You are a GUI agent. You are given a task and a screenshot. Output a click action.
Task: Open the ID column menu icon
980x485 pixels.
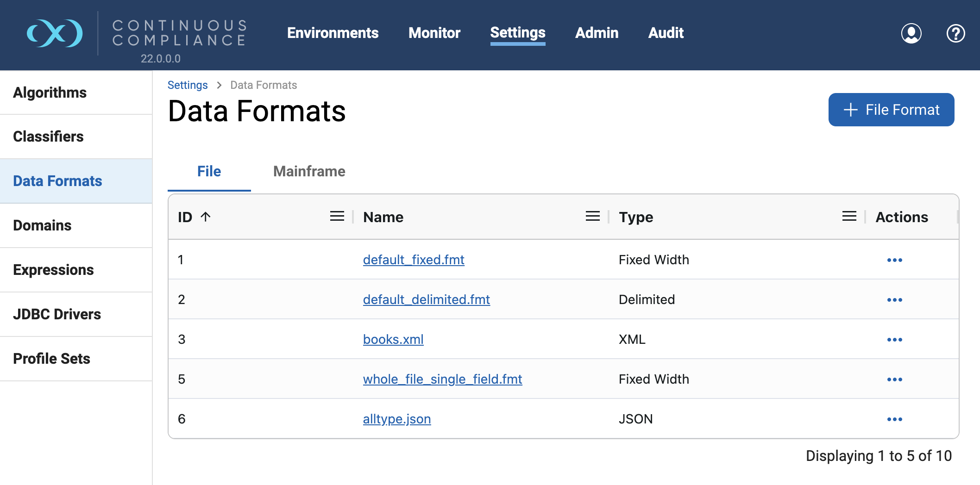[337, 217]
